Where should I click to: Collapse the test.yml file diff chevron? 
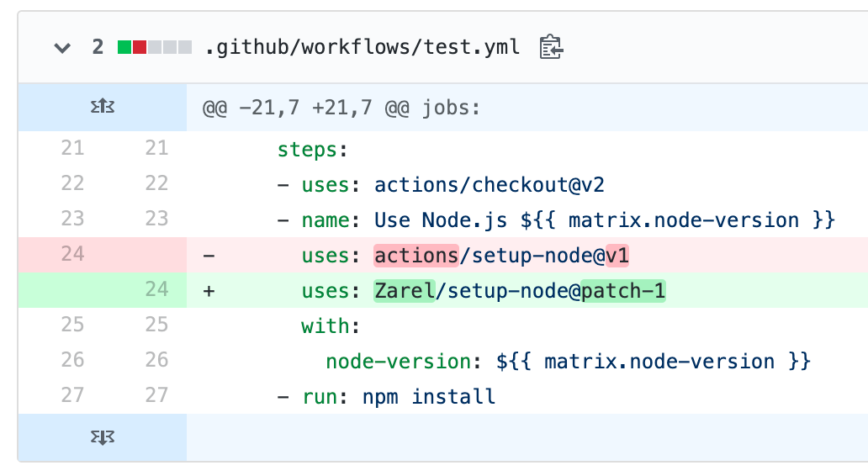tap(62, 48)
